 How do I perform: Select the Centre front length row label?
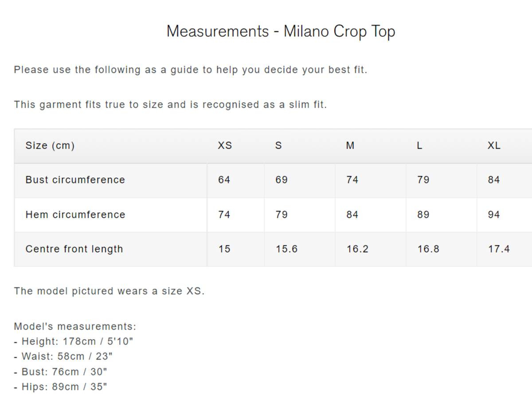[x=74, y=249]
